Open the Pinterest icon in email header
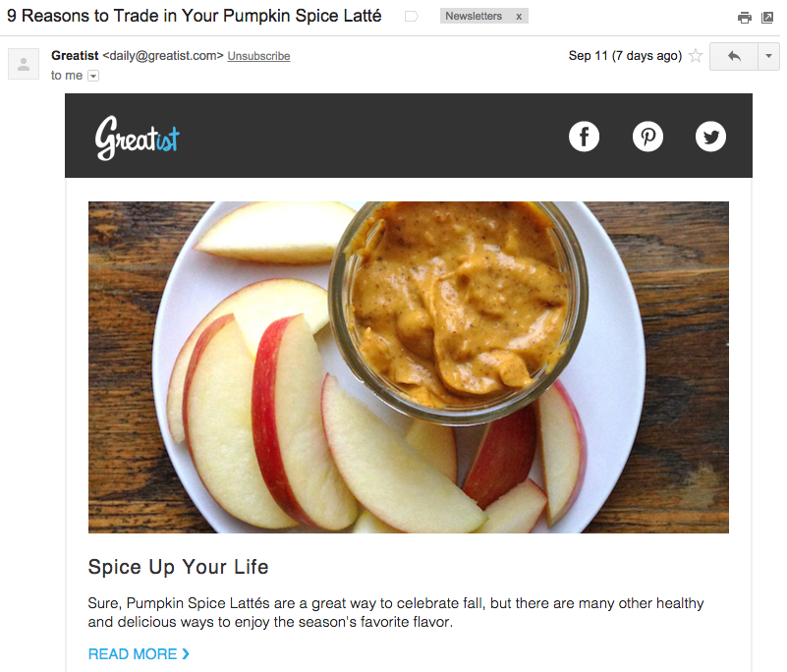 647,137
